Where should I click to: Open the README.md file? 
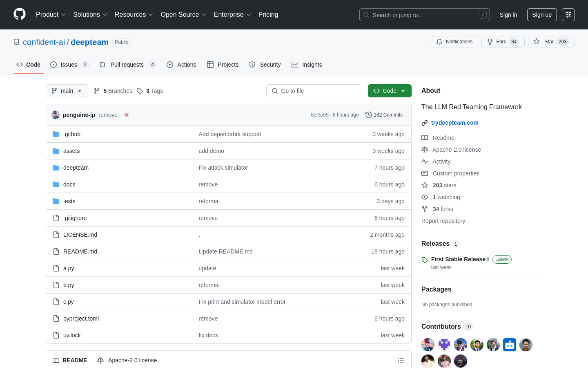pyautogui.click(x=80, y=251)
